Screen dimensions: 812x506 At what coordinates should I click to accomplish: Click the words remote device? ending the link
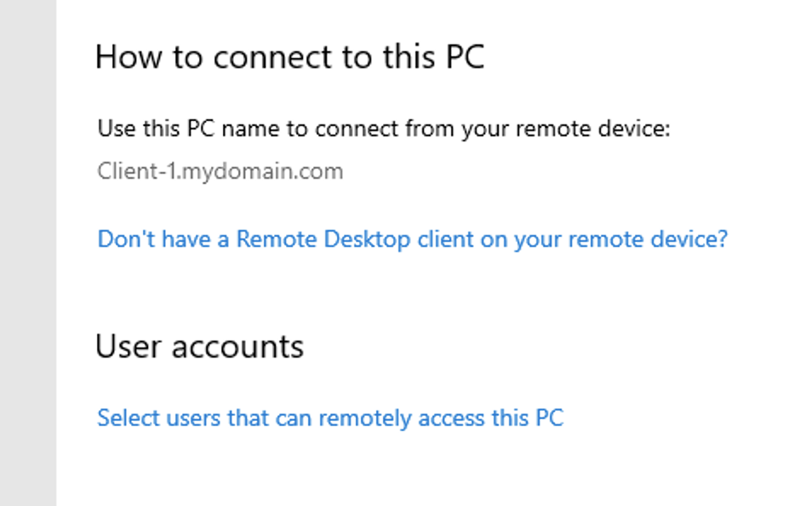648,239
